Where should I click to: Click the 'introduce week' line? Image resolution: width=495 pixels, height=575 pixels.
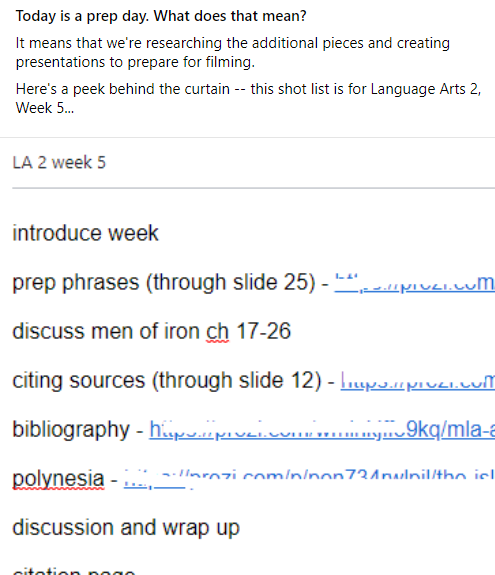pos(85,233)
